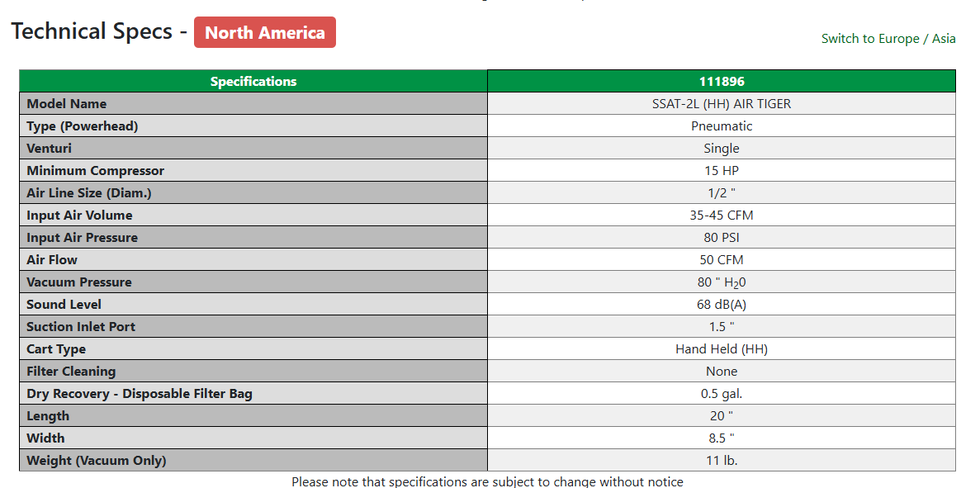Click the Vacuum Pressure row label

point(253,282)
